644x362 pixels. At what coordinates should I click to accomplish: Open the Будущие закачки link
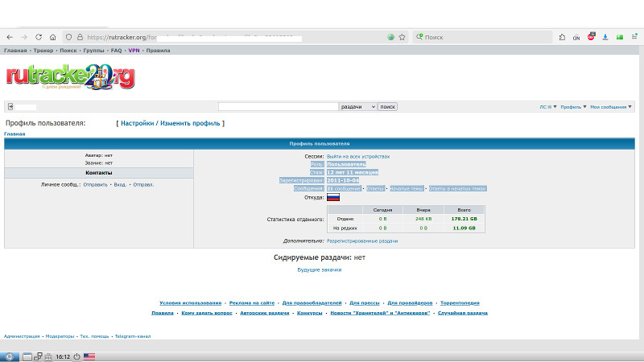pyautogui.click(x=320, y=269)
